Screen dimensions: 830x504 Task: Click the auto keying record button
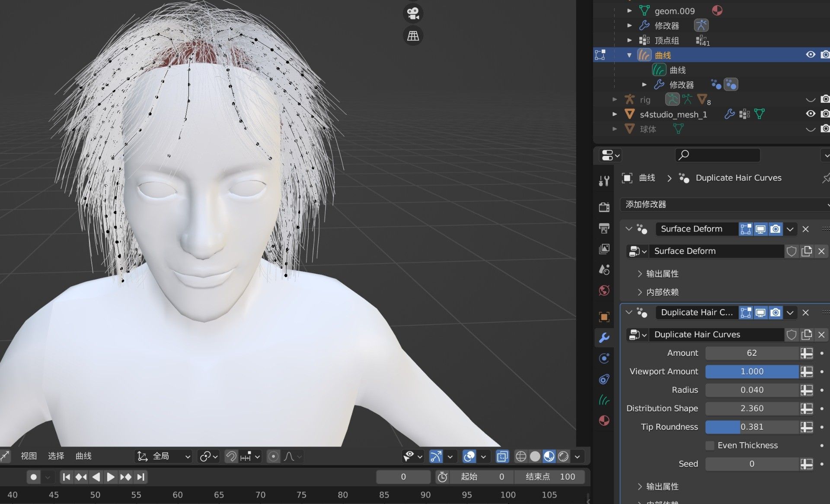(x=34, y=477)
